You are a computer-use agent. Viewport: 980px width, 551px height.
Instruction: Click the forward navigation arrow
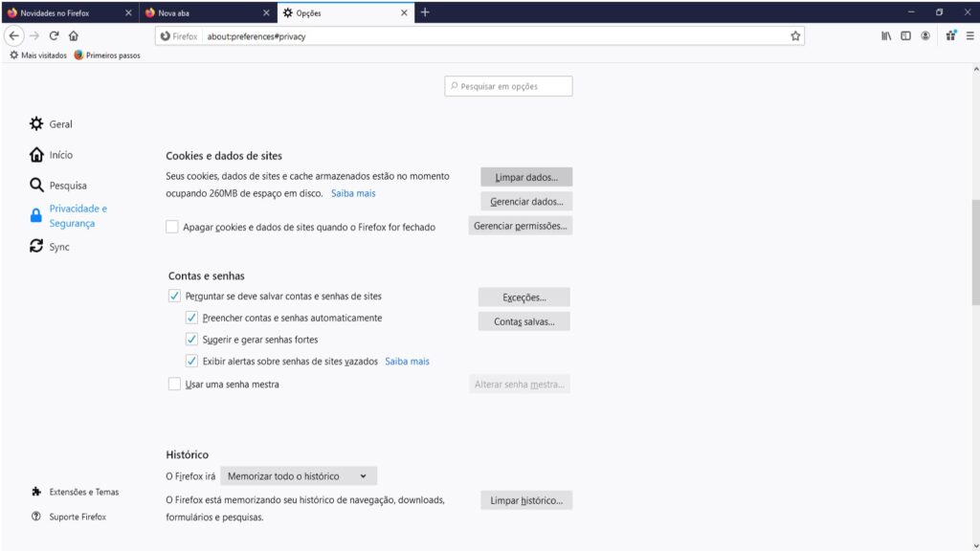pos(34,36)
